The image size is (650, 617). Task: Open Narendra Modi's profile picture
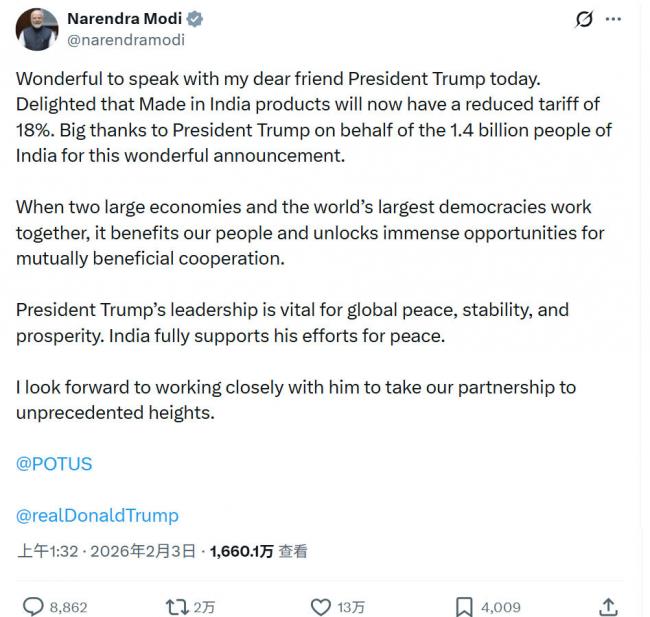pyautogui.click(x=37, y=29)
